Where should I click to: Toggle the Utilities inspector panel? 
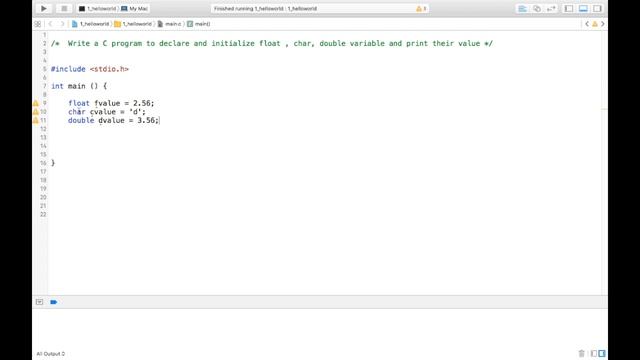pyautogui.click(x=598, y=9)
